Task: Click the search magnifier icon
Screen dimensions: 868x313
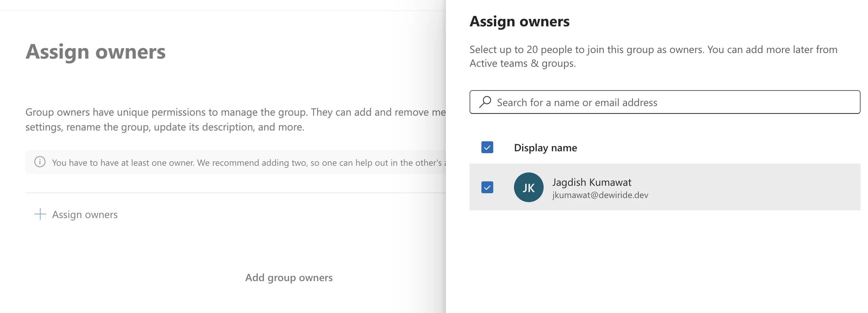Action: pyautogui.click(x=485, y=102)
